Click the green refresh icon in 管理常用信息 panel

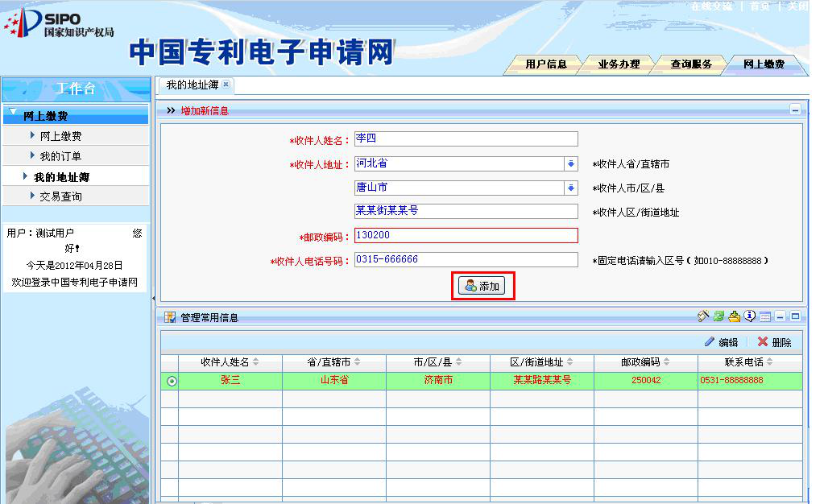coord(718,317)
